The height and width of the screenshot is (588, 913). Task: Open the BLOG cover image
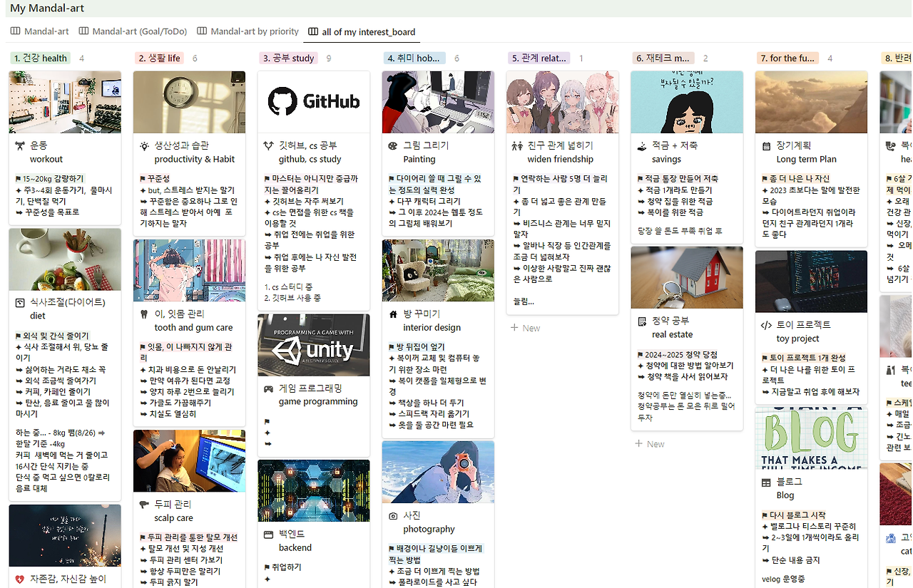(811, 438)
